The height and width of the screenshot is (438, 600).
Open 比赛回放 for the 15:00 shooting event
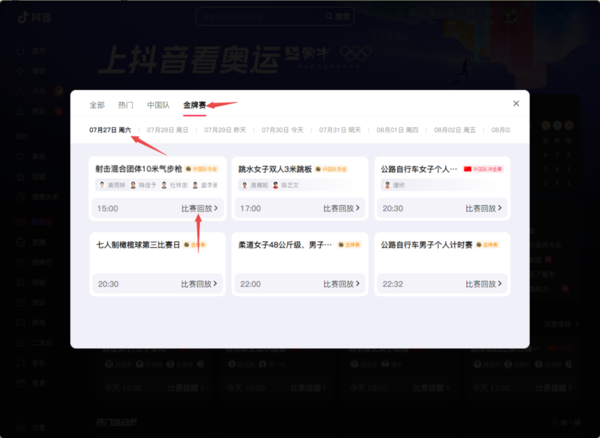pos(199,208)
